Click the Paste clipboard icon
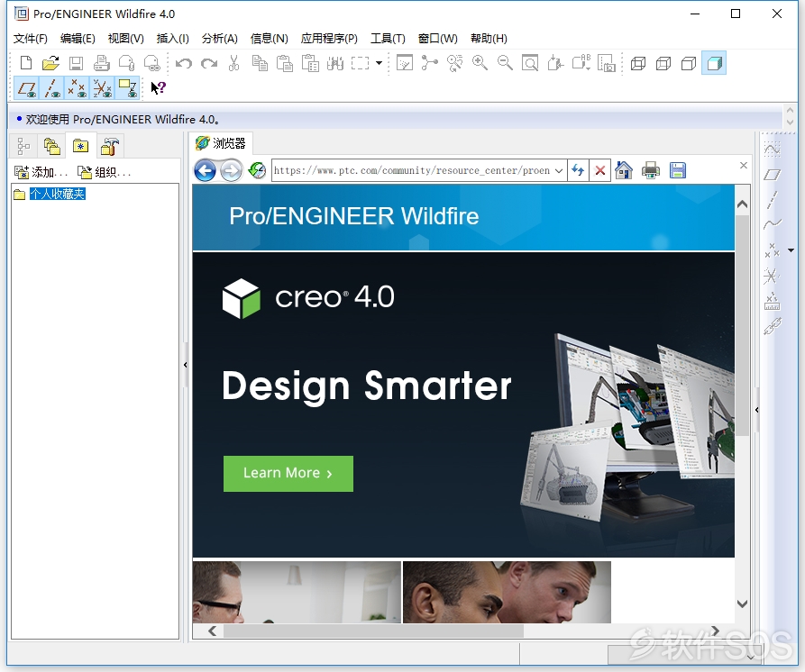The height and width of the screenshot is (672, 805). pos(285,63)
